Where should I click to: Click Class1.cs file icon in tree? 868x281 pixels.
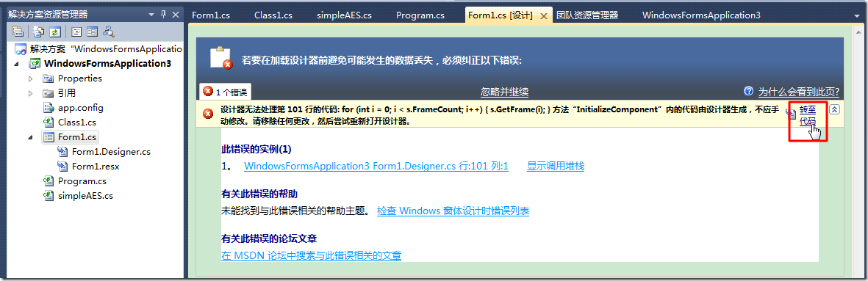point(49,122)
